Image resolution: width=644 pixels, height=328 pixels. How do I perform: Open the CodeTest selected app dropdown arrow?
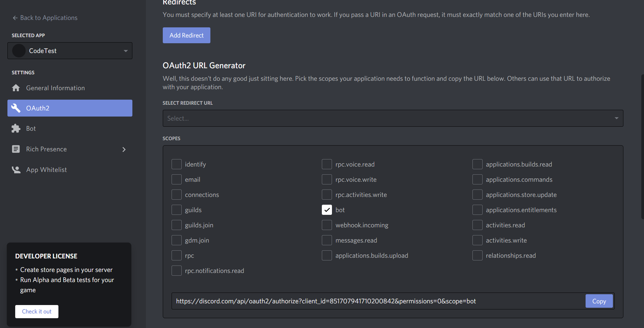(x=126, y=51)
